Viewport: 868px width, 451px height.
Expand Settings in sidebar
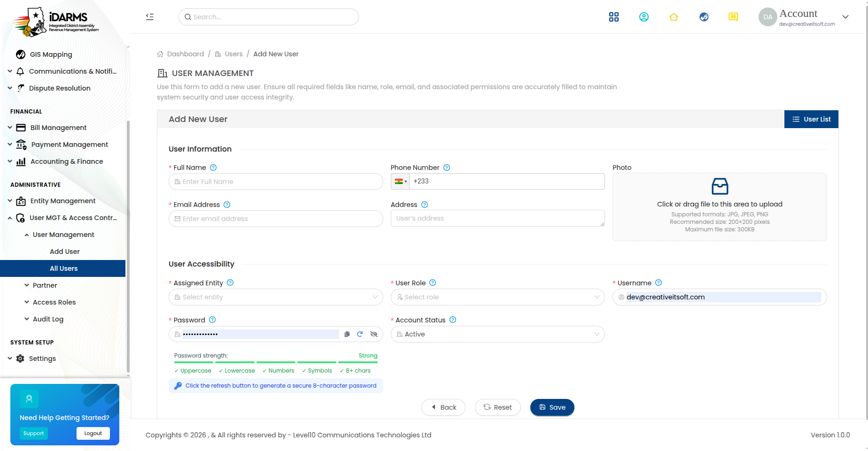click(62, 359)
